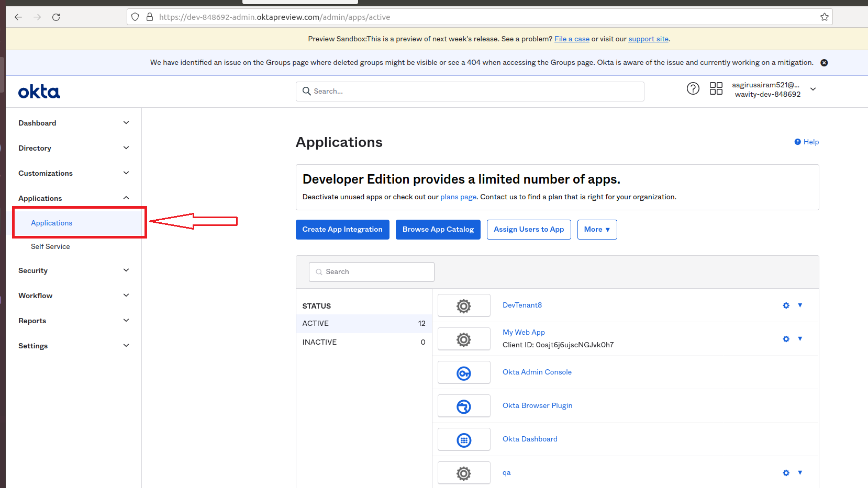
Task: Open plans page link
Action: point(458,197)
